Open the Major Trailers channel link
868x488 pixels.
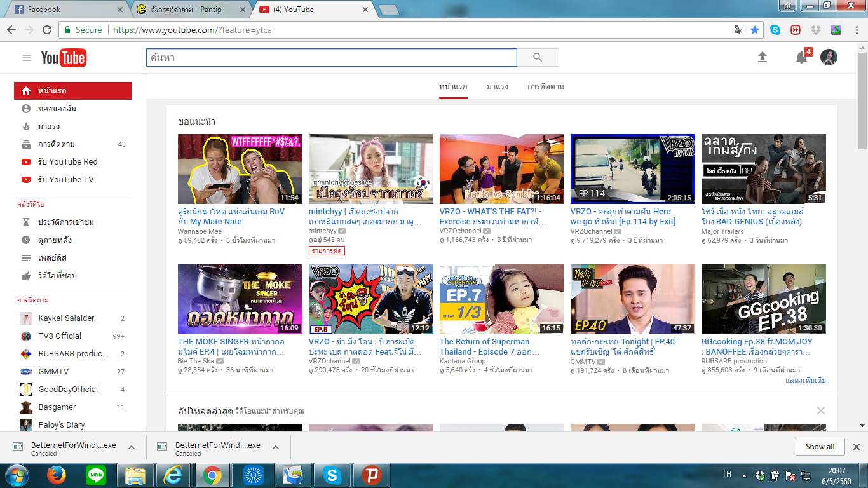pyautogui.click(x=722, y=231)
